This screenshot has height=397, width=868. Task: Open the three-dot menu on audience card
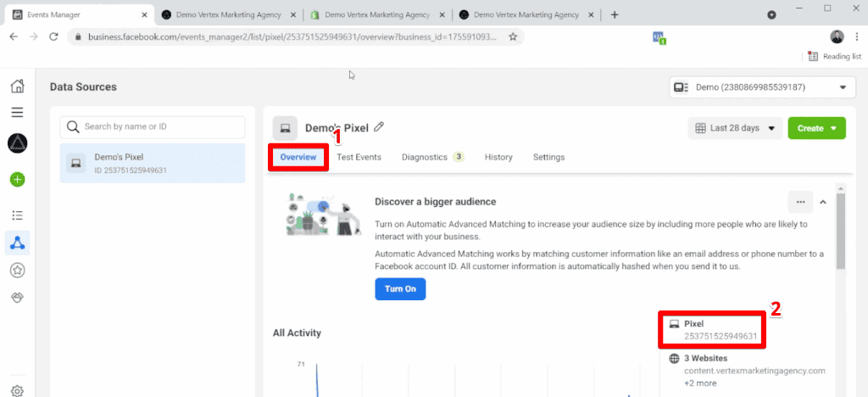point(799,202)
